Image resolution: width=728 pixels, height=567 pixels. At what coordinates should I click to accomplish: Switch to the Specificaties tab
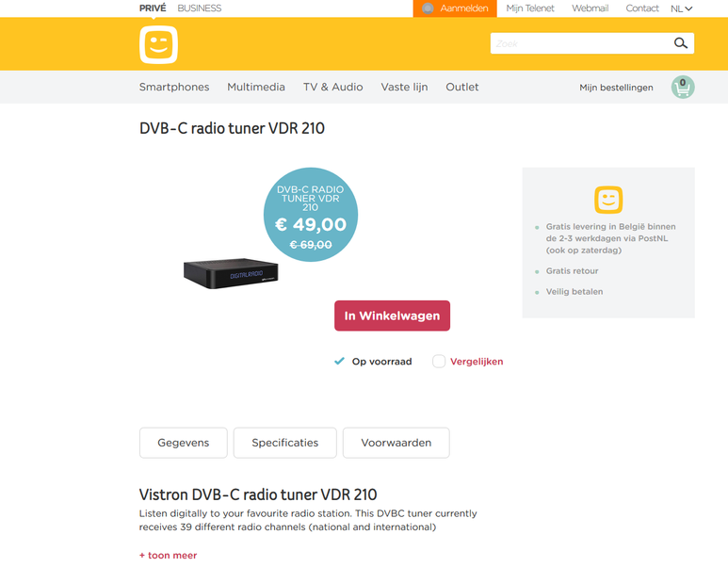click(x=285, y=443)
